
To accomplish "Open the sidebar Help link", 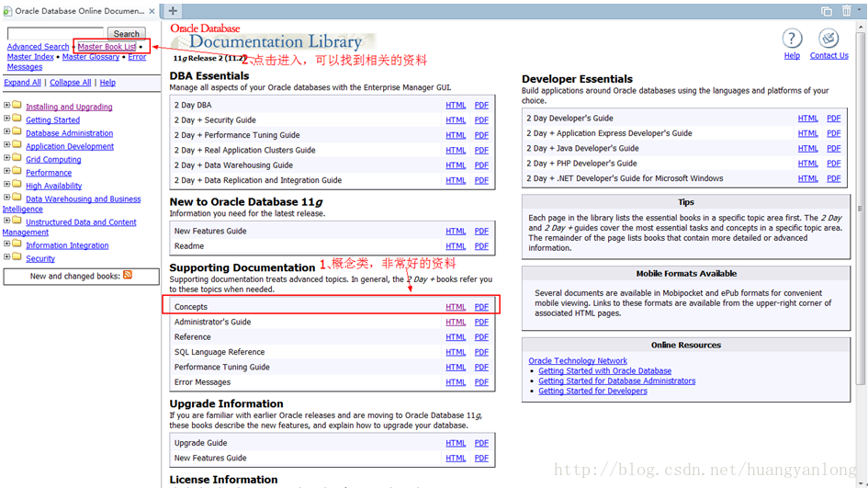I will [107, 83].
